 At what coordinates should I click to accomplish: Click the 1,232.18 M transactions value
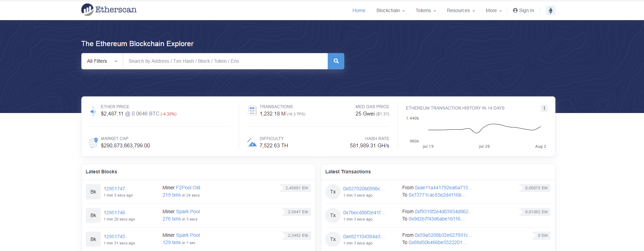(273, 114)
